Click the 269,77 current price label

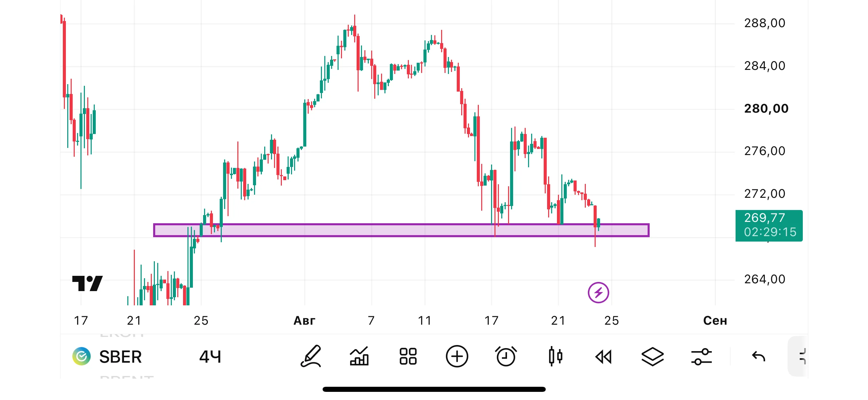click(769, 226)
